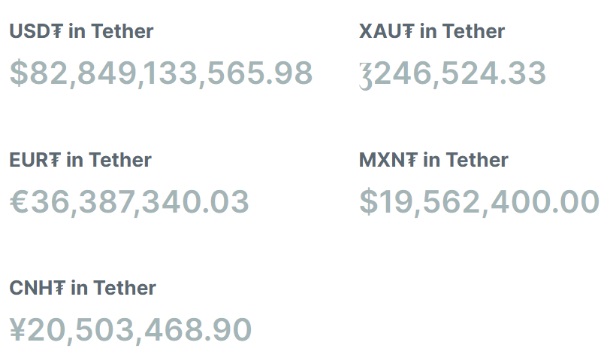This screenshot has width=610, height=362.
Task: Click the CNH₮ in Tether heading
Action: tap(82, 288)
